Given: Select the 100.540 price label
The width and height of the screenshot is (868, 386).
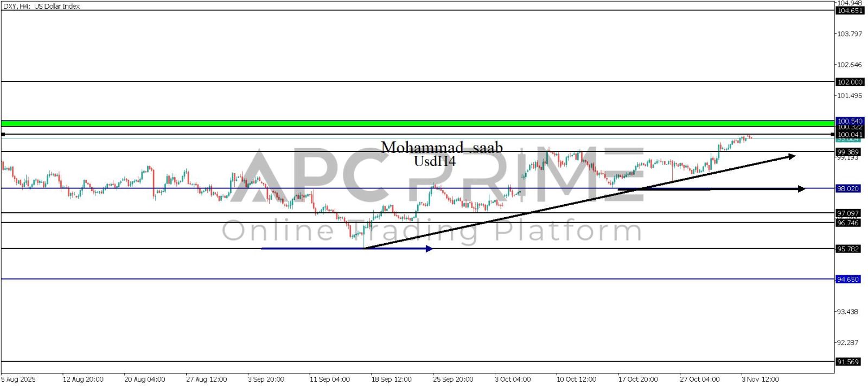Looking at the screenshot, I should (x=850, y=121).
